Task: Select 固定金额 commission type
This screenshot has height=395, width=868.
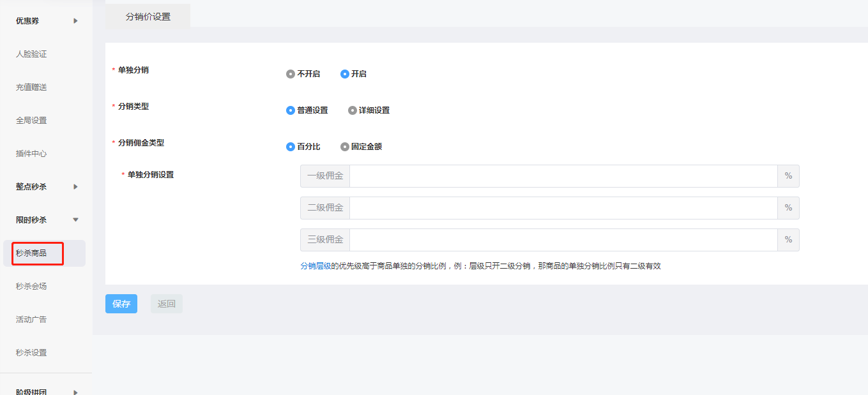Action: tap(345, 147)
